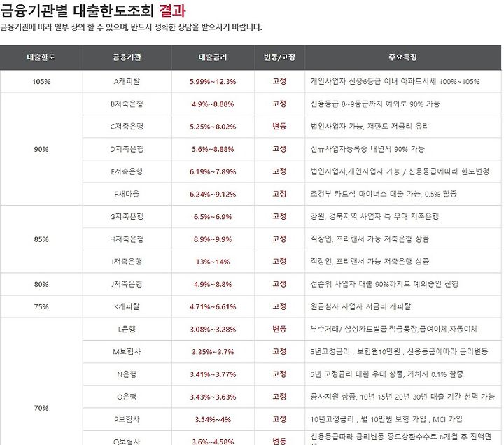Click the feature text for J저축은행
Image resolution: width=504 pixels, height=445 pixels.
tap(384, 284)
